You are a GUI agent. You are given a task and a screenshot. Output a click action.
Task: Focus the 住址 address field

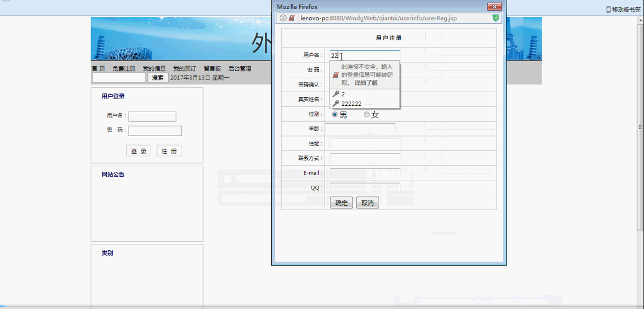coord(365,143)
